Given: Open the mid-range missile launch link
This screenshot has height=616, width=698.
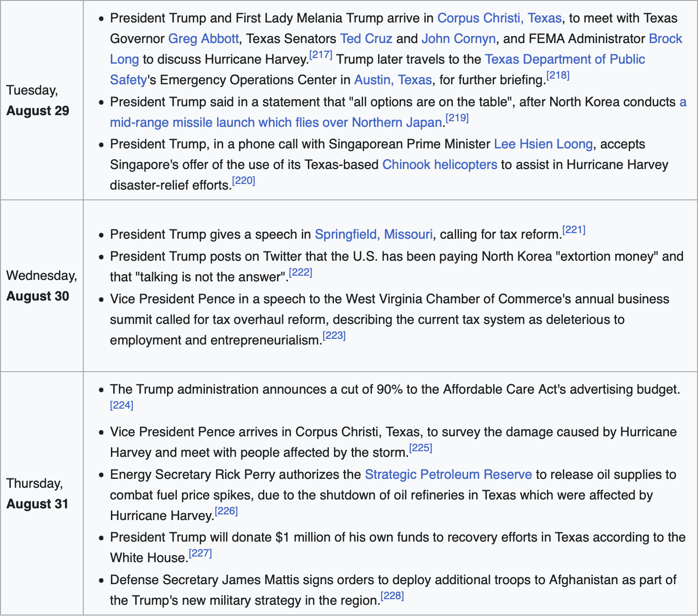Looking at the screenshot, I should coord(276,123).
